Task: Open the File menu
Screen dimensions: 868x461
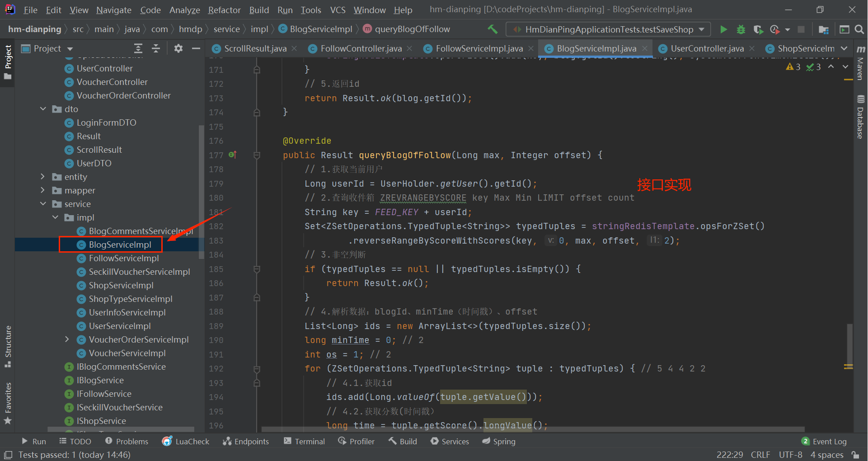Action: coord(30,10)
